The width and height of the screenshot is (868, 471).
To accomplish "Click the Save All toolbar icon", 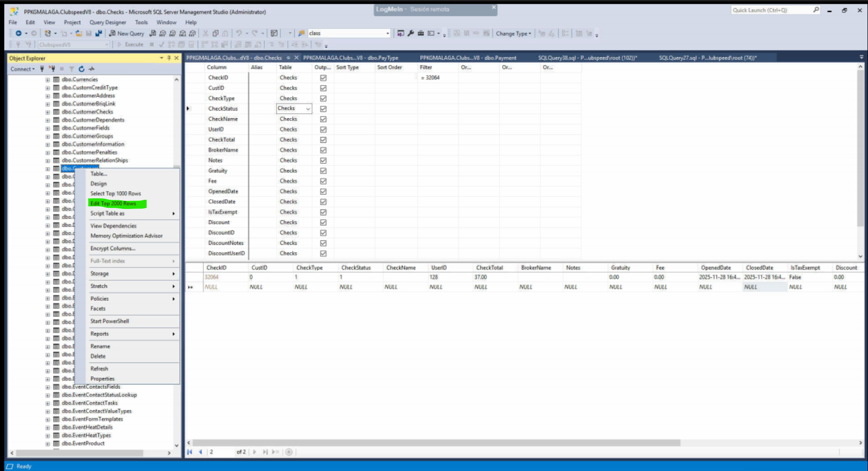I will [99, 33].
